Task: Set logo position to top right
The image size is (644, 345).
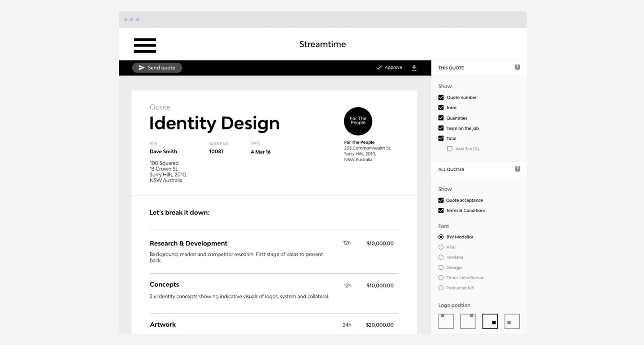Action: [x=468, y=321]
